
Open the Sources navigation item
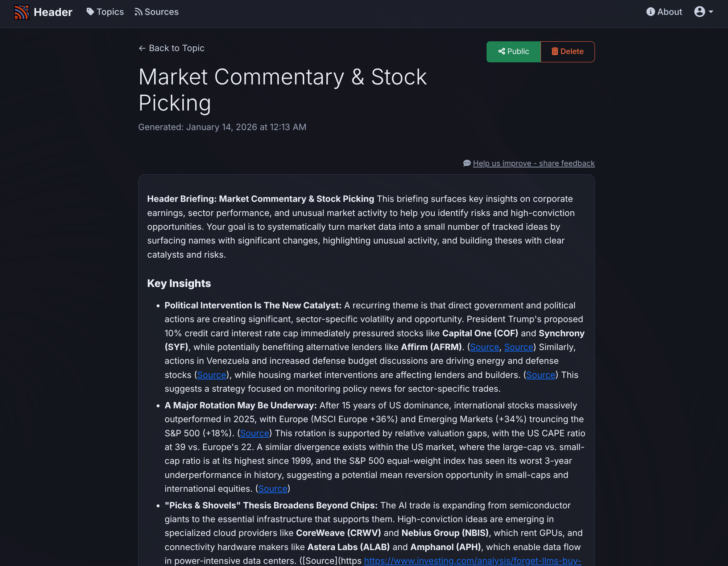click(x=161, y=12)
